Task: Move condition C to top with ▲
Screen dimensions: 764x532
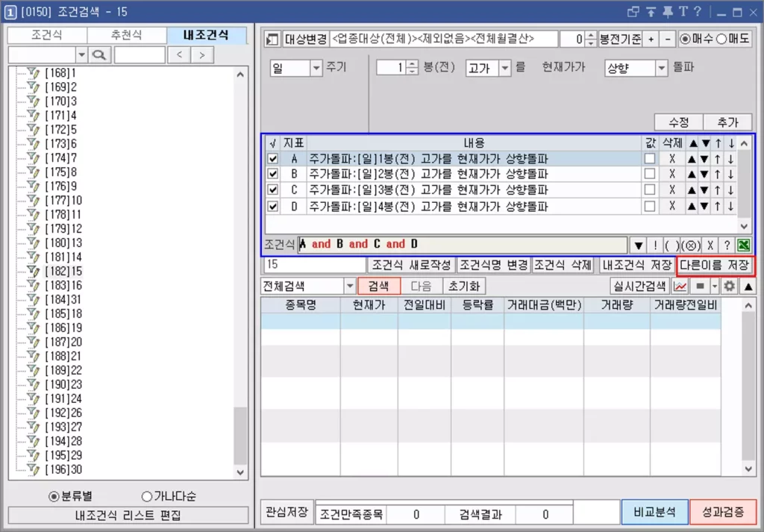Action: (x=692, y=190)
